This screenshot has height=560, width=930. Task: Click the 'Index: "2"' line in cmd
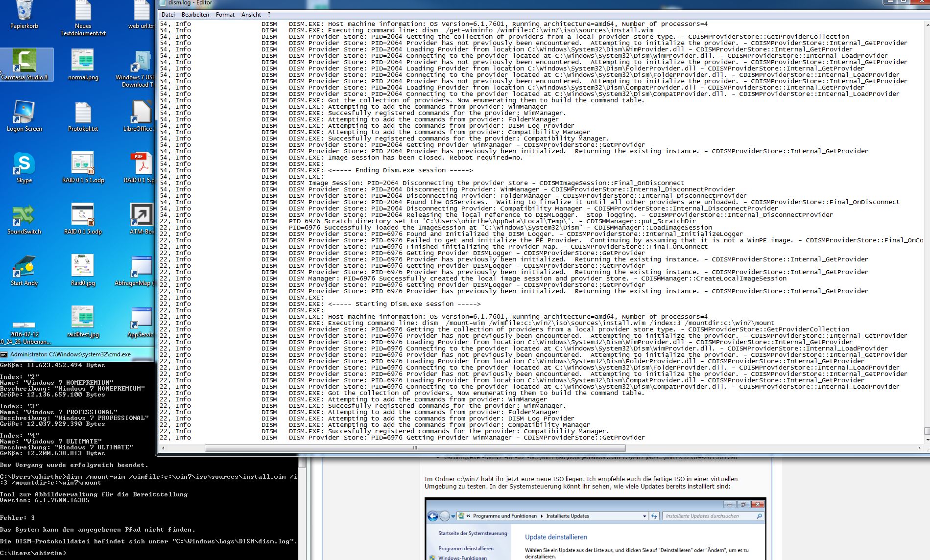coord(20,377)
